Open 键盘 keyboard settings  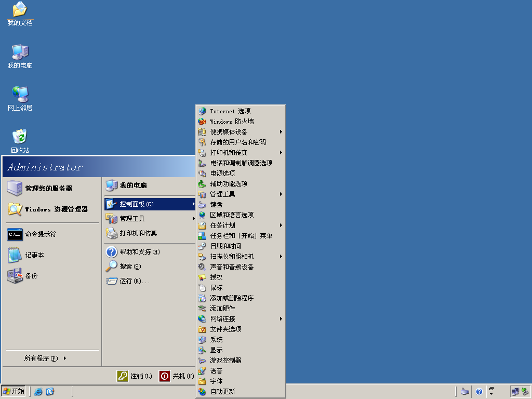pyautogui.click(x=241, y=205)
